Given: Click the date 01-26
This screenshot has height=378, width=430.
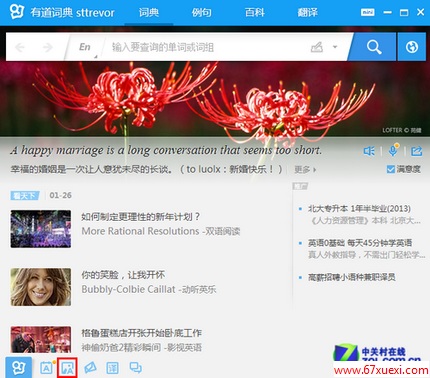Looking at the screenshot, I should [x=60, y=195].
